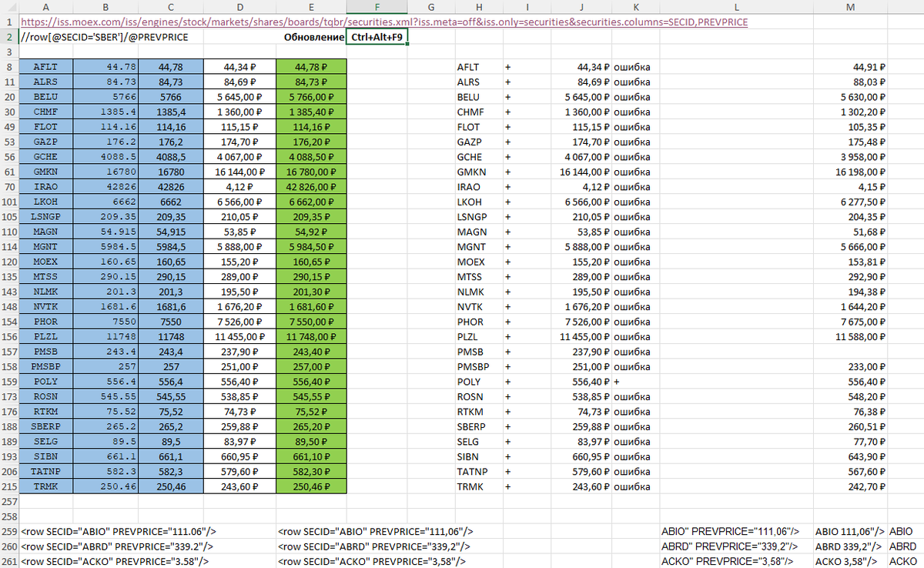Click A260 row SECID="ABRD" PREVPRICE="339.2"
924x568 pixels.
click(x=117, y=546)
